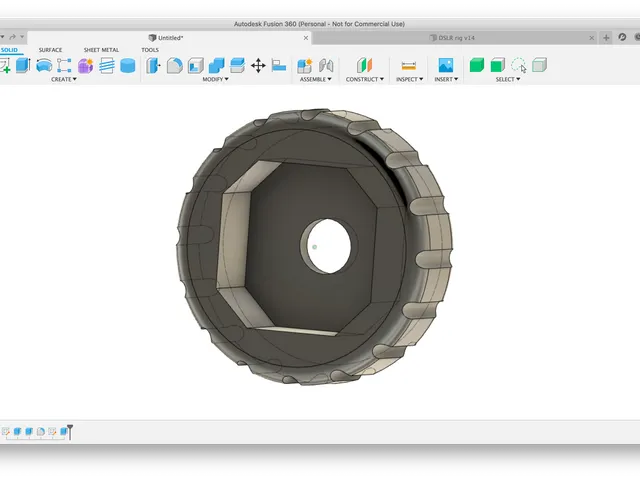Select the Move/Copy arrows tool
This screenshot has height=480, width=640.
pyautogui.click(x=258, y=65)
